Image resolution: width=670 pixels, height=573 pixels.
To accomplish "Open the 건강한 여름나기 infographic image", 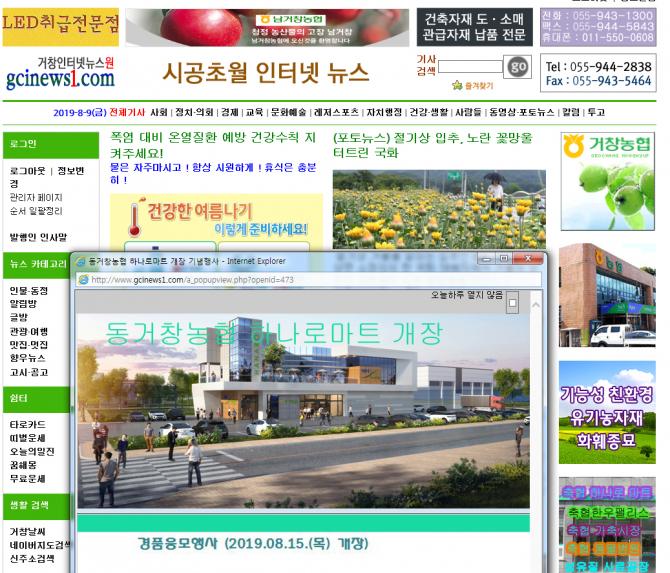I will click(216, 223).
